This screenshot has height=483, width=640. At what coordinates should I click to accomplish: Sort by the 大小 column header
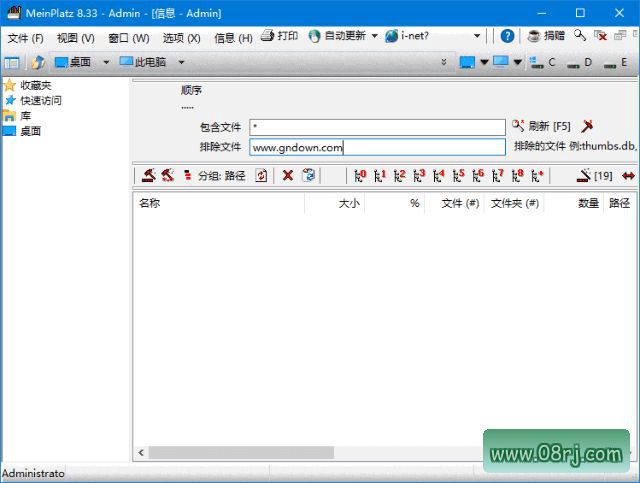[335, 203]
